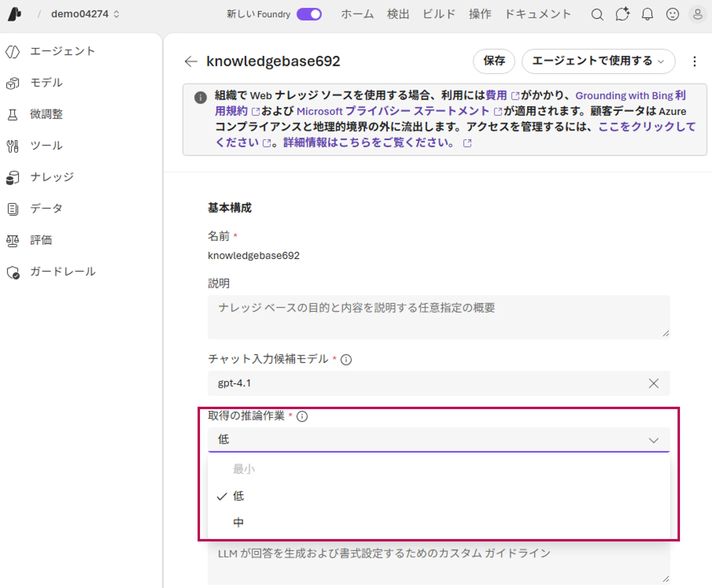Open ガードレール in the sidebar
This screenshot has width=712, height=588.
tap(63, 272)
